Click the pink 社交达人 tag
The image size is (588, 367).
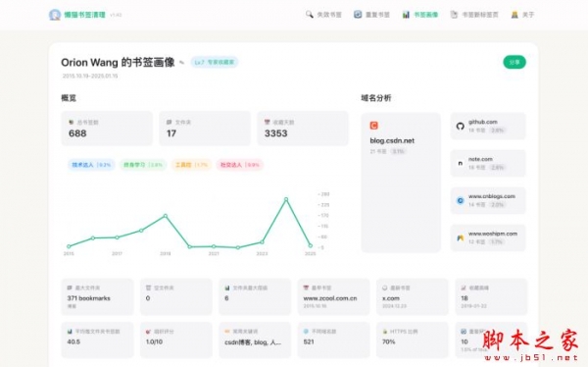pyautogui.click(x=240, y=165)
